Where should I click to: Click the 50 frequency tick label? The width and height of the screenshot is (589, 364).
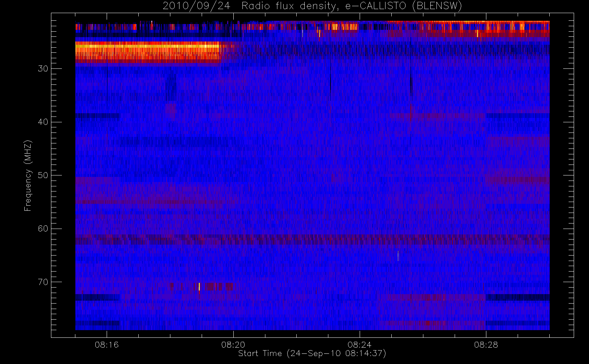click(43, 175)
